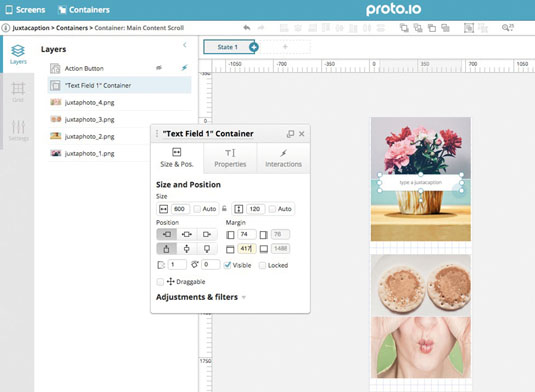Screen dimensions: 535x392
Task: Enable Auto checkbox for width
Action: 197,209
